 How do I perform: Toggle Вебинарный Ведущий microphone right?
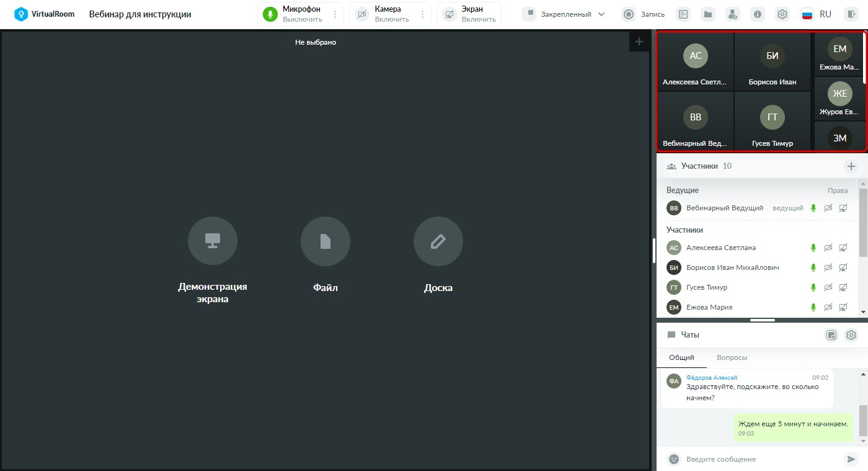[813, 208]
